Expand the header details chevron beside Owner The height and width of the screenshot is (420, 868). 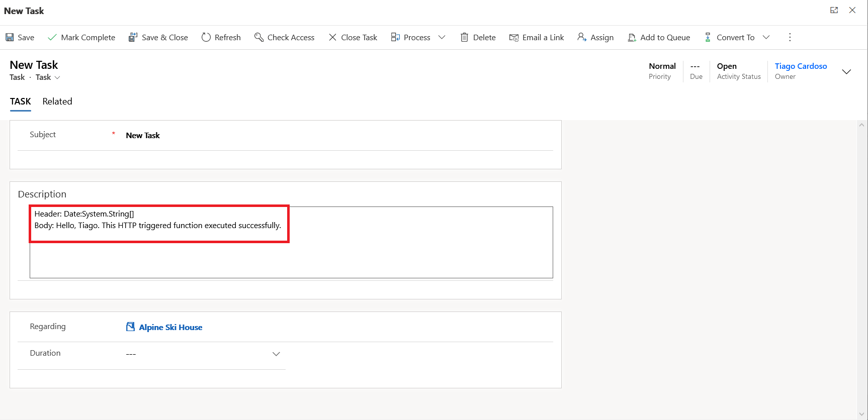coord(846,71)
